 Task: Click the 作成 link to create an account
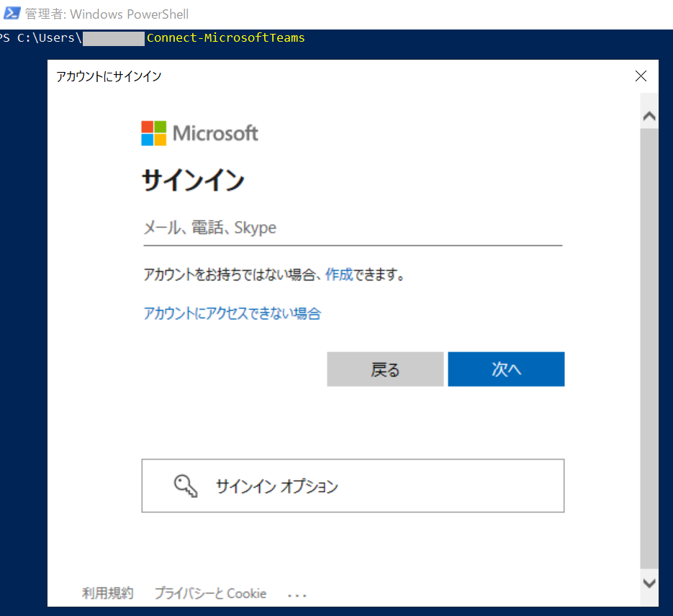coord(338,274)
